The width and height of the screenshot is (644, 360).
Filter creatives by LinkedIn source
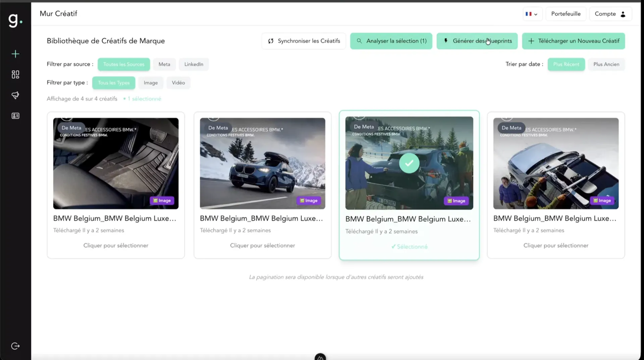pyautogui.click(x=194, y=64)
